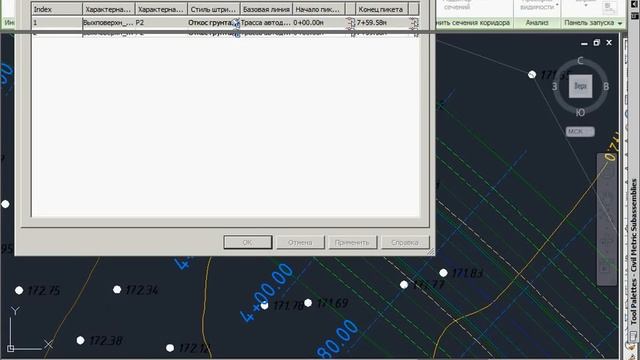Image resolution: width=640 pixels, height=360 pixels.
Task: Select the Откос грунта style cell
Action: [x=210, y=23]
